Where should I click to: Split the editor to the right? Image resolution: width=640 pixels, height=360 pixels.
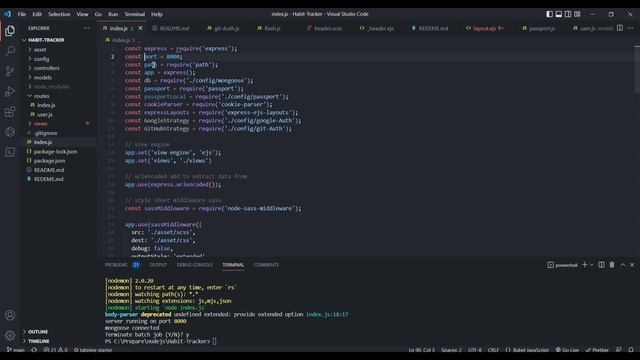tap(620, 28)
